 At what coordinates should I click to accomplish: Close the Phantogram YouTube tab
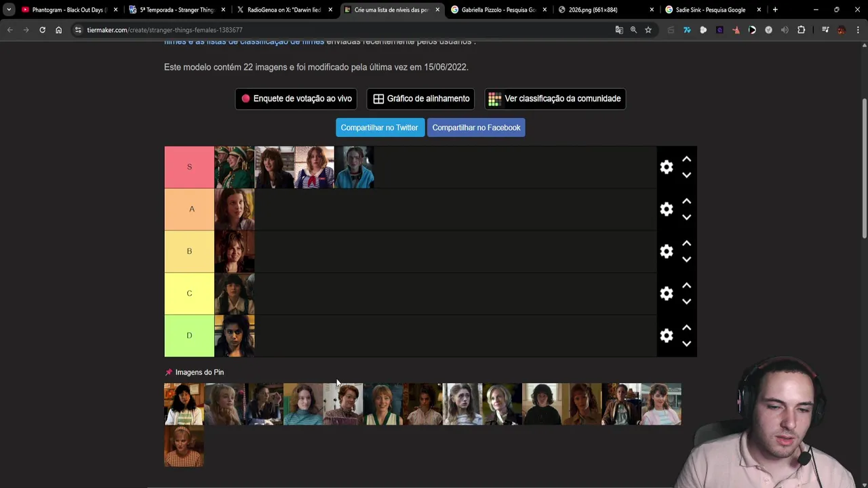point(115,9)
